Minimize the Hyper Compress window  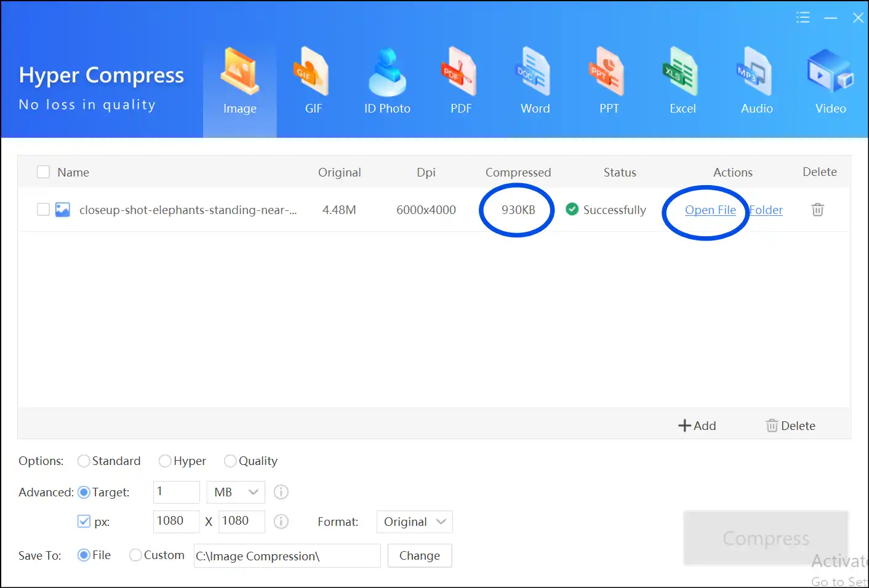(831, 18)
